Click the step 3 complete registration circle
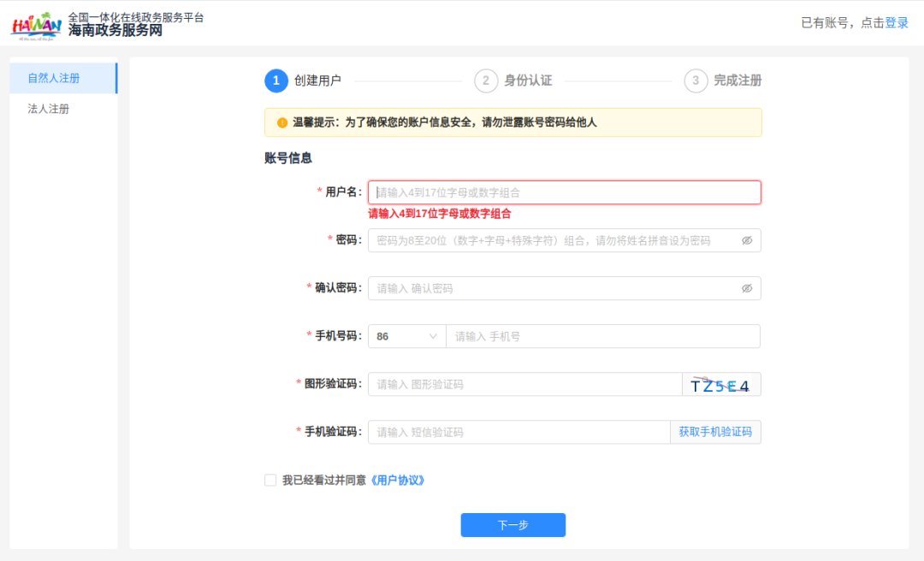Viewport: 924px width, 561px height. pyautogui.click(x=696, y=80)
